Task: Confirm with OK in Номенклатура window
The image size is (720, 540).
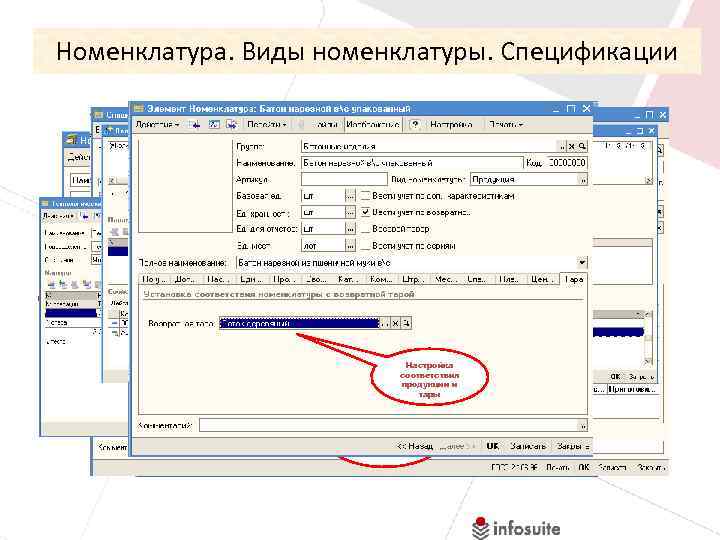Action: click(492, 446)
